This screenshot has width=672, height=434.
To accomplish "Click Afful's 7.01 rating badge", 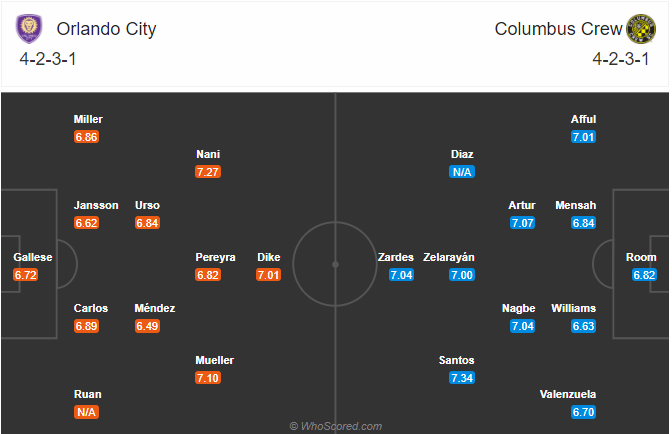I will pos(583,137).
